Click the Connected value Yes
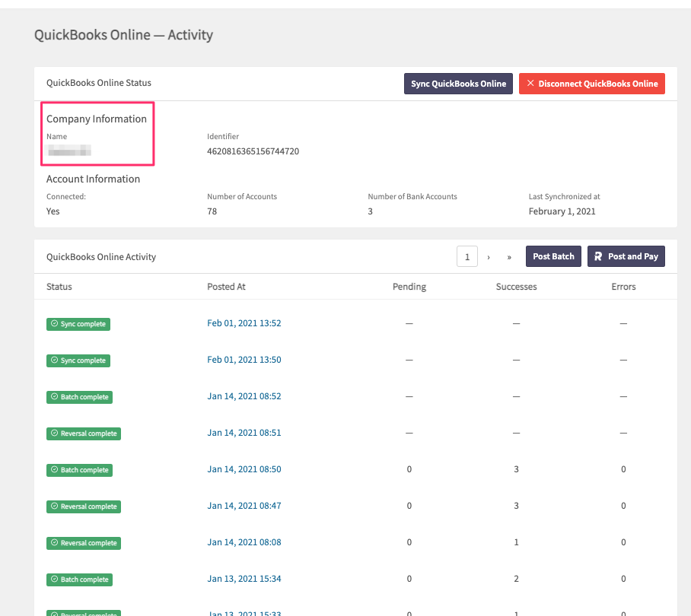The height and width of the screenshot is (616, 691). click(x=53, y=211)
